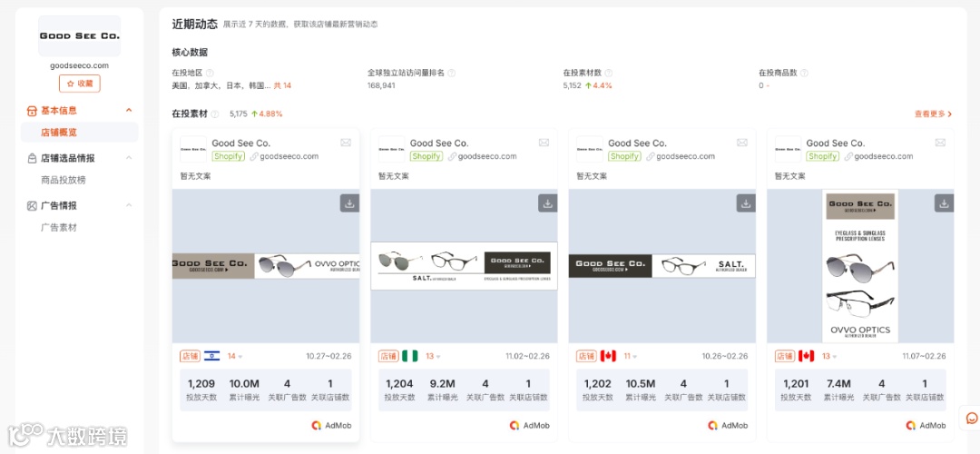Click help icon next to 在投素材数
The width and height of the screenshot is (980, 454).
pos(609,74)
